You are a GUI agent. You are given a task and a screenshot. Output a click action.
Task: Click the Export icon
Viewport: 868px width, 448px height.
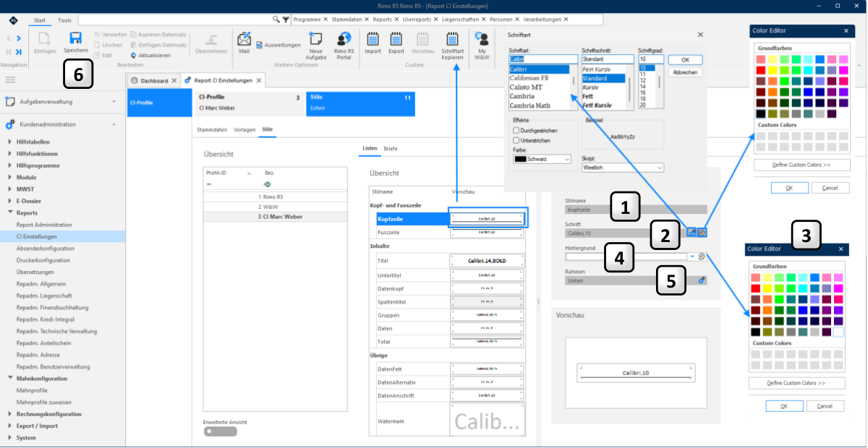(x=396, y=38)
